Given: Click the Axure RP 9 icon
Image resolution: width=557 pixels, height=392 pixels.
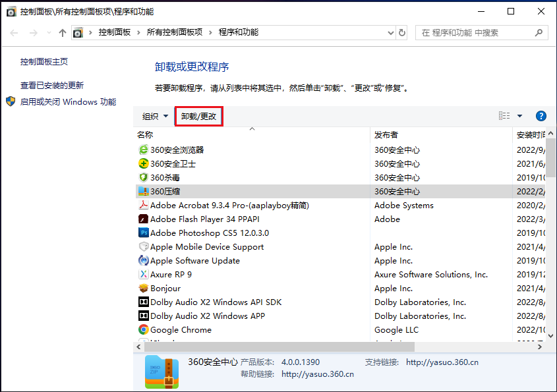Looking at the screenshot, I should [x=143, y=275].
